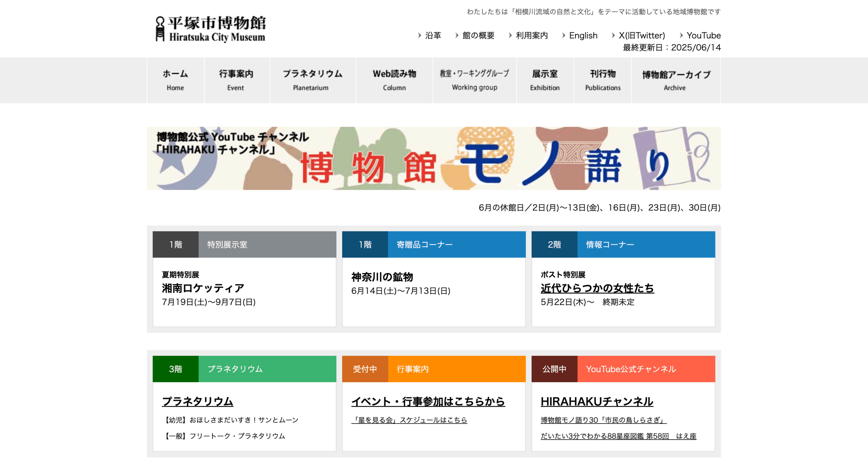The image size is (868, 470).
Task: Click 【幼児】おほしさまだいすき！サンとムーン text
Action: tap(230, 420)
